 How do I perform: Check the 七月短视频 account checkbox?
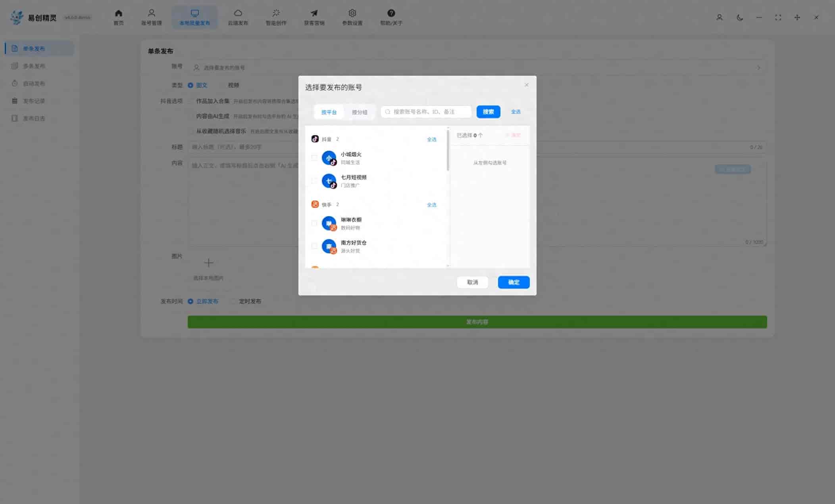314,181
